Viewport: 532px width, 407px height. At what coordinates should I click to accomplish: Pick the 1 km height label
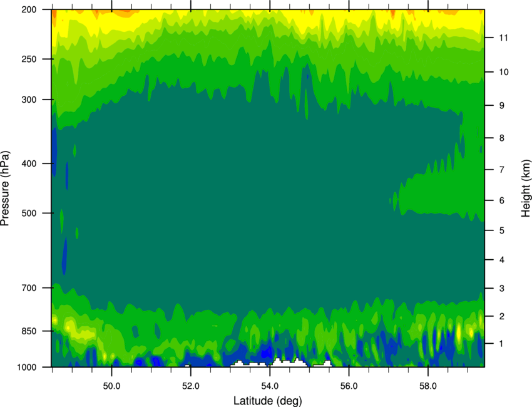(501, 344)
